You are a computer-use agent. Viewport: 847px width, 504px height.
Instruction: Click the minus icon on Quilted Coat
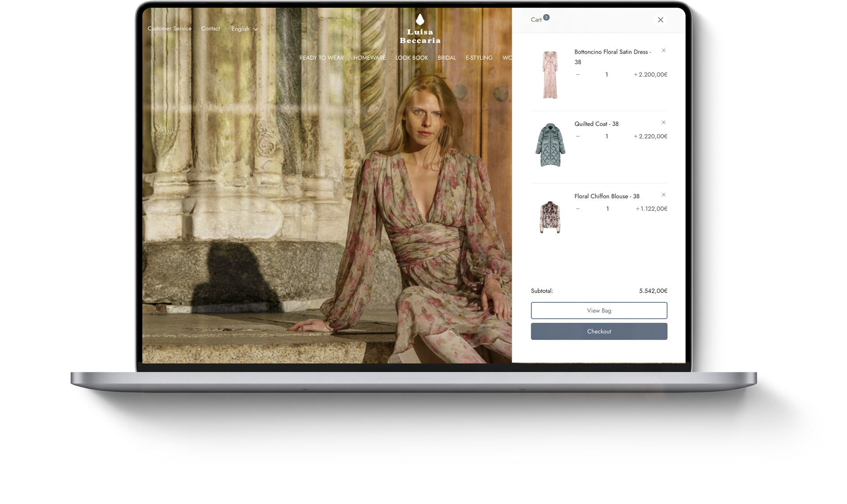point(577,136)
